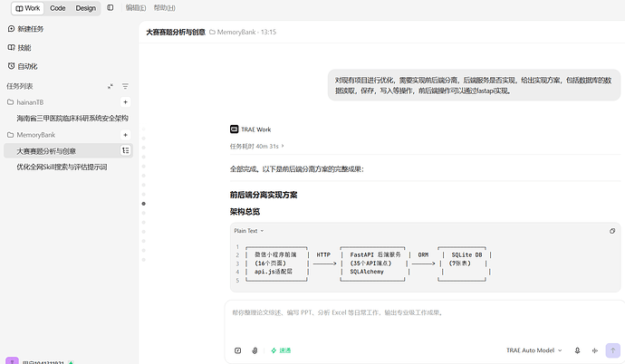Click the conversation title 大赛赛题分析与创意 in header
This screenshot has width=625, height=364.
tap(176, 33)
